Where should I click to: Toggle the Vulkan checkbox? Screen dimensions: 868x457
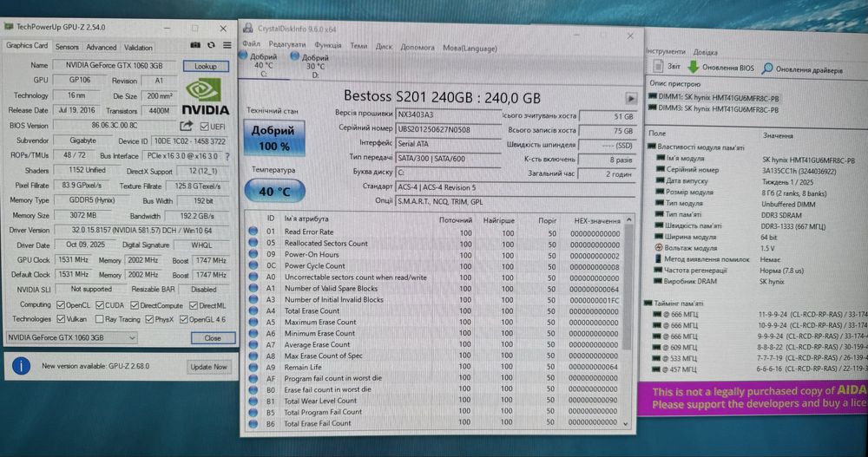click(61, 318)
